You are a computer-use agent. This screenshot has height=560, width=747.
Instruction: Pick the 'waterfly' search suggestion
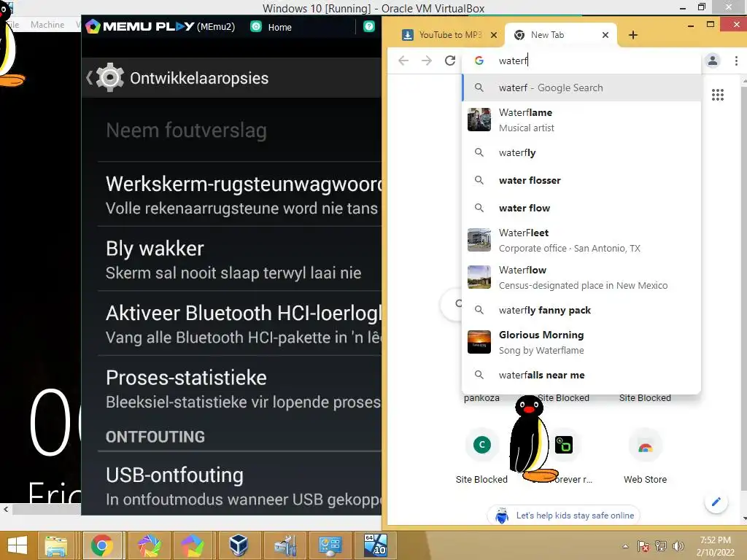(581, 152)
